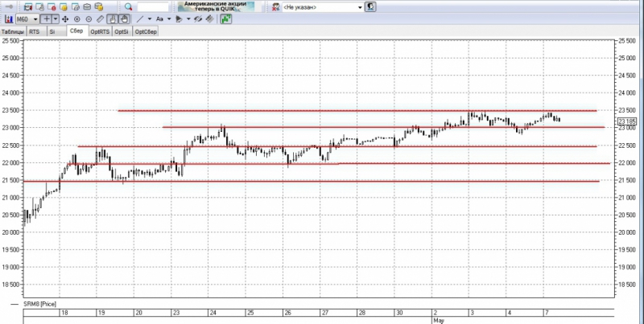Click the window icon with a person badge
Screen dimensions: 644x324
pos(39,7)
